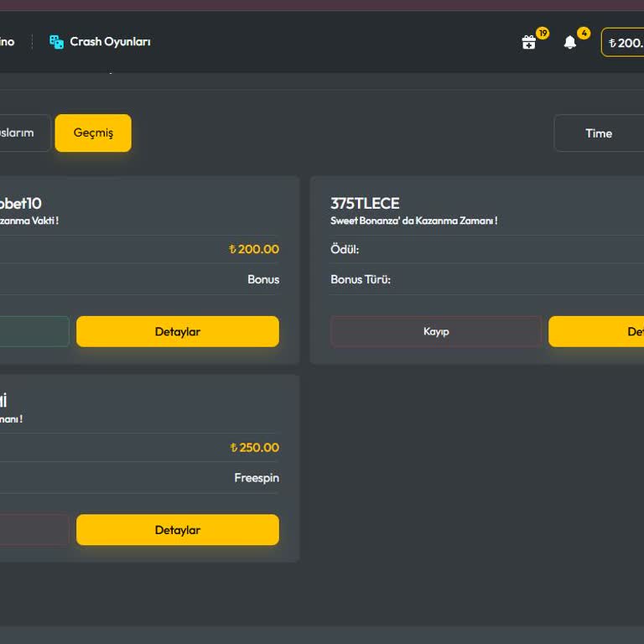Select the 375TLECE card title
Image resolution: width=644 pixels, height=644 pixels.
(365, 203)
